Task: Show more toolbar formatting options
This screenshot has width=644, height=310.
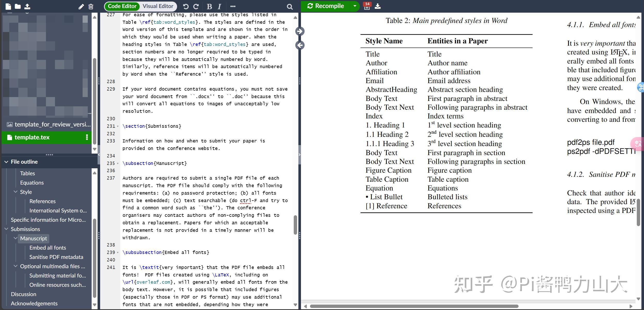Action: [233, 6]
